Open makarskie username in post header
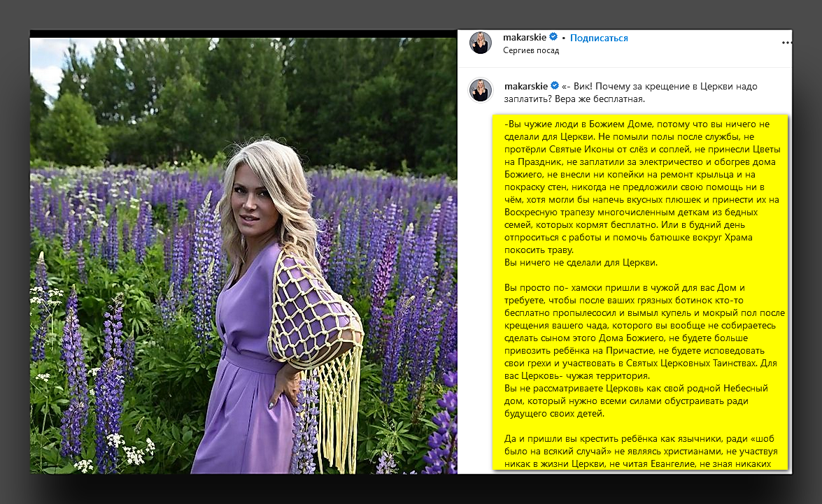822x504 pixels. (525, 37)
